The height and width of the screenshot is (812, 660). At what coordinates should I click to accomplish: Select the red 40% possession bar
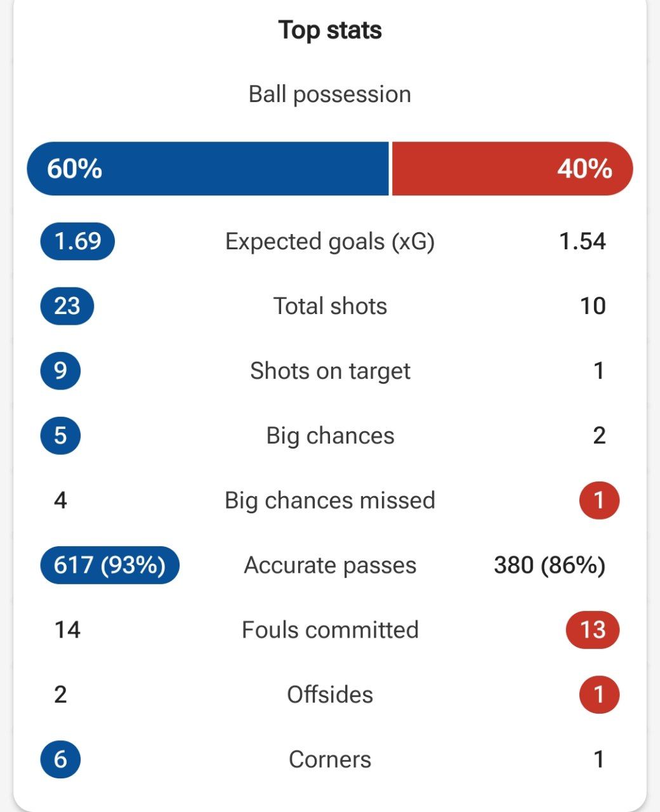click(513, 169)
